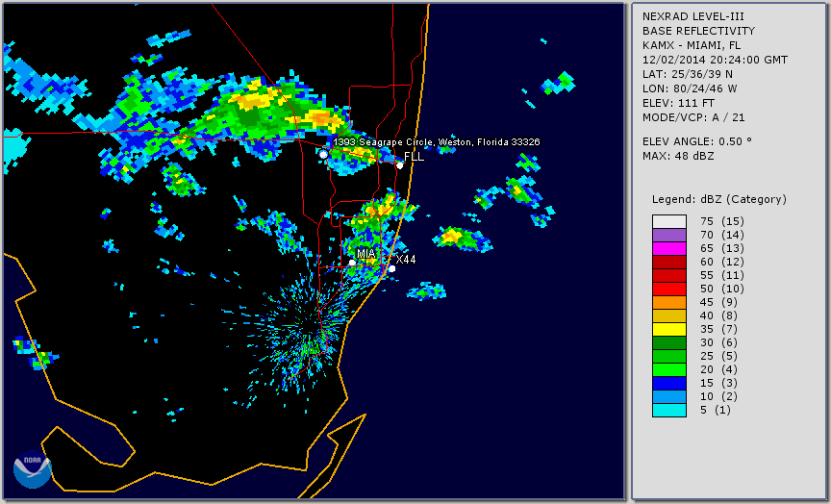This screenshot has width=831, height=504.
Task: Click the '45 (9)' legend value
Action: 718,302
